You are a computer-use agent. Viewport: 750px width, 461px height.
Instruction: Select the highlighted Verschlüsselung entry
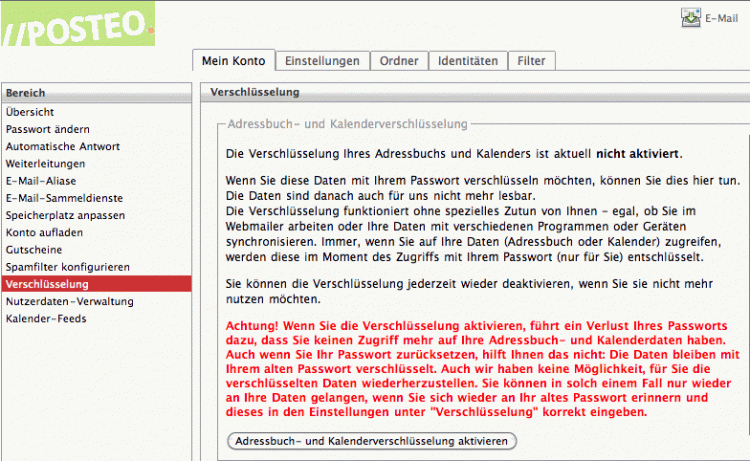pyautogui.click(x=45, y=284)
